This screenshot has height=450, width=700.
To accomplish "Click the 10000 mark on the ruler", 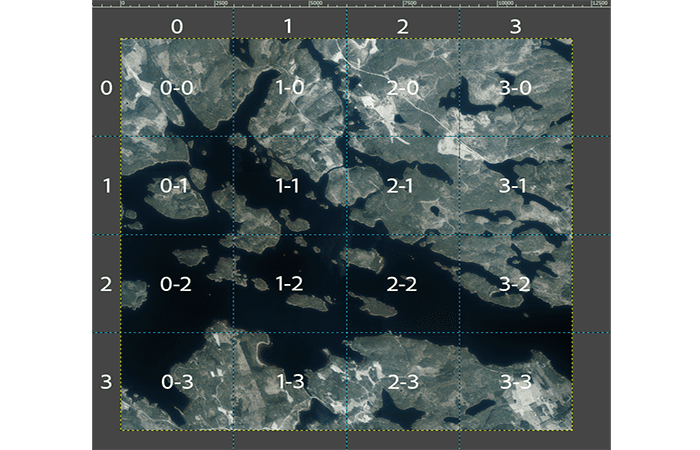I will 506,3.
